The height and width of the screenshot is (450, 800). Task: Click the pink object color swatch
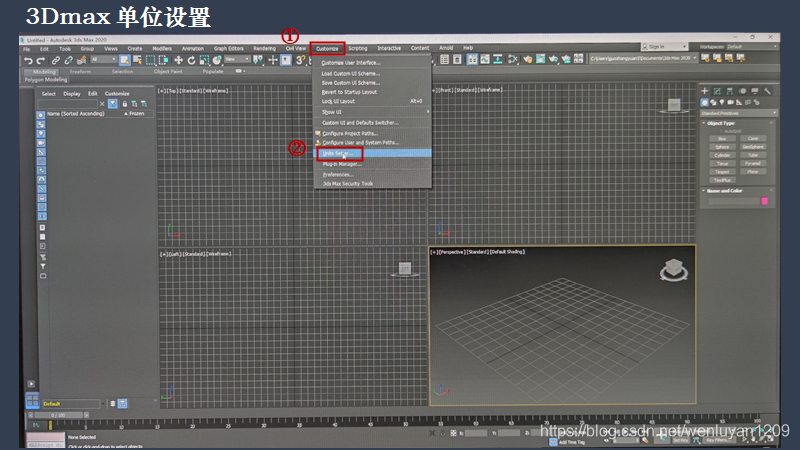point(764,201)
